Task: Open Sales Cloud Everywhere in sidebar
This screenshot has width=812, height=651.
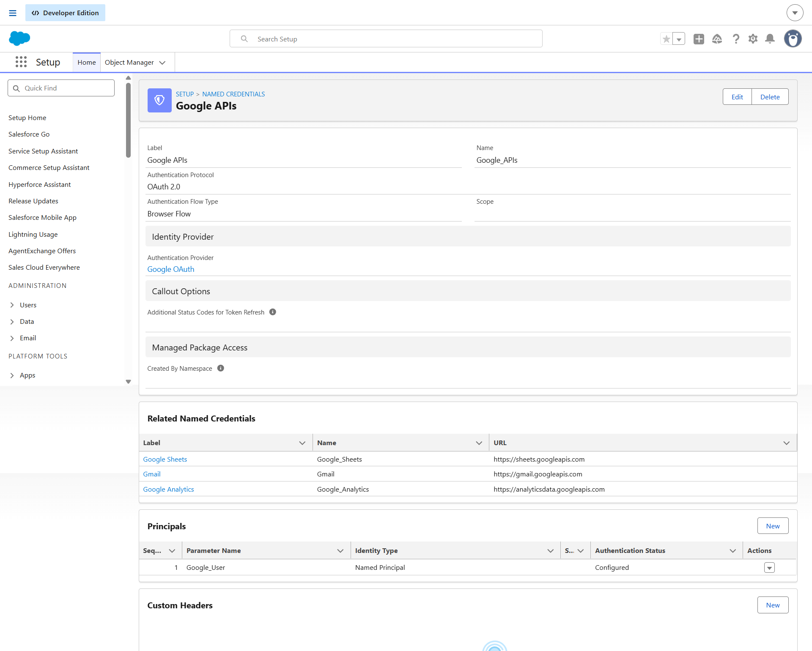Action: click(x=44, y=268)
